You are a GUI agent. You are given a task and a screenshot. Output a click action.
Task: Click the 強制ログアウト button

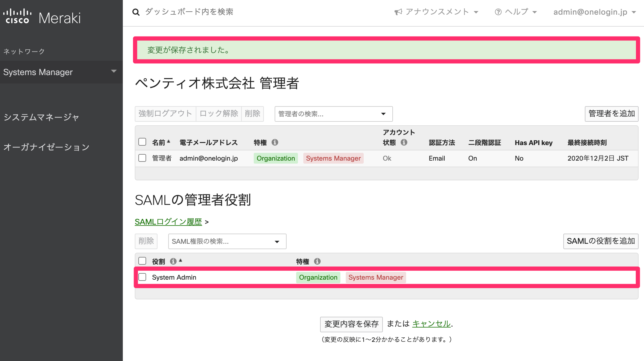click(165, 114)
